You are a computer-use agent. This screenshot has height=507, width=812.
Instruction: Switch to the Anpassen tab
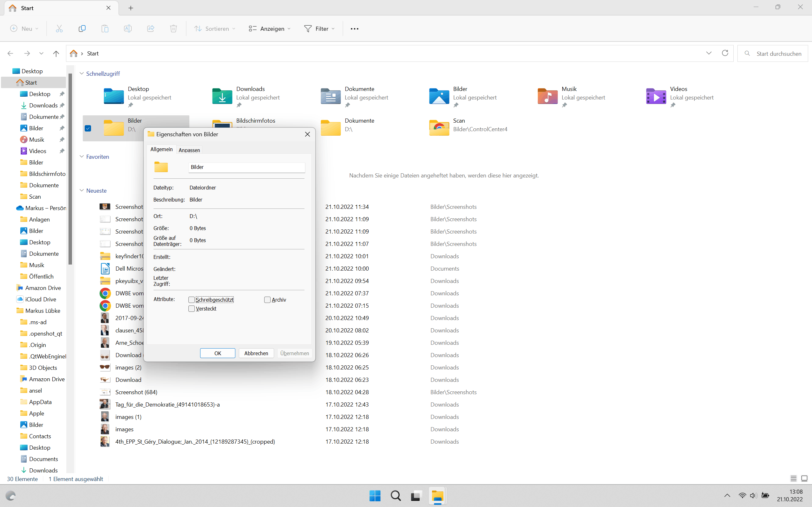click(x=189, y=150)
